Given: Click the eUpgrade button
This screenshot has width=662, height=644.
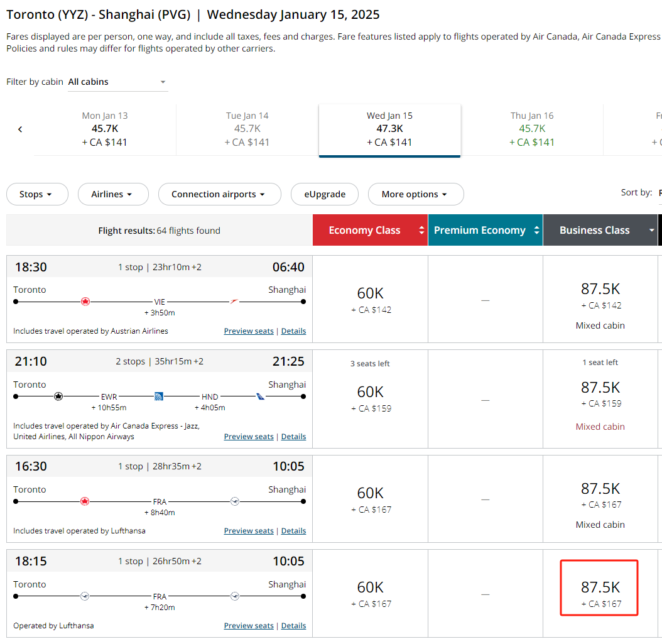Looking at the screenshot, I should (325, 194).
